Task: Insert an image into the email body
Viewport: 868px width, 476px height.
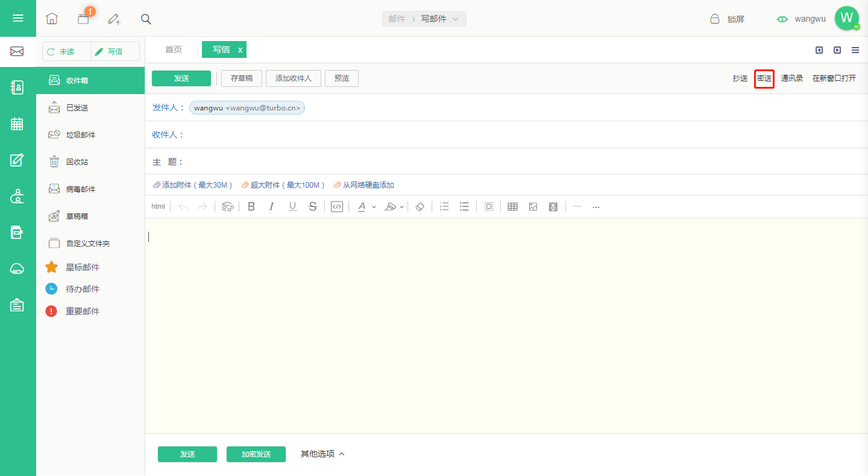Action: 533,207
